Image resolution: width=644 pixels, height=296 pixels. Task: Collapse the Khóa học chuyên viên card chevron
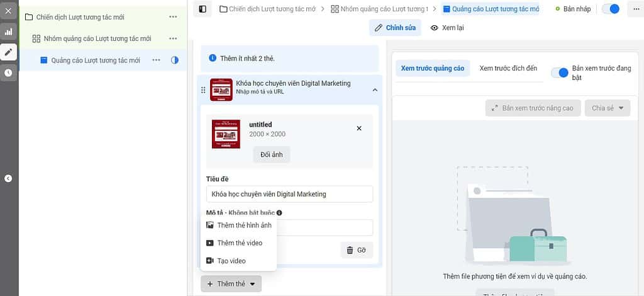coord(375,89)
